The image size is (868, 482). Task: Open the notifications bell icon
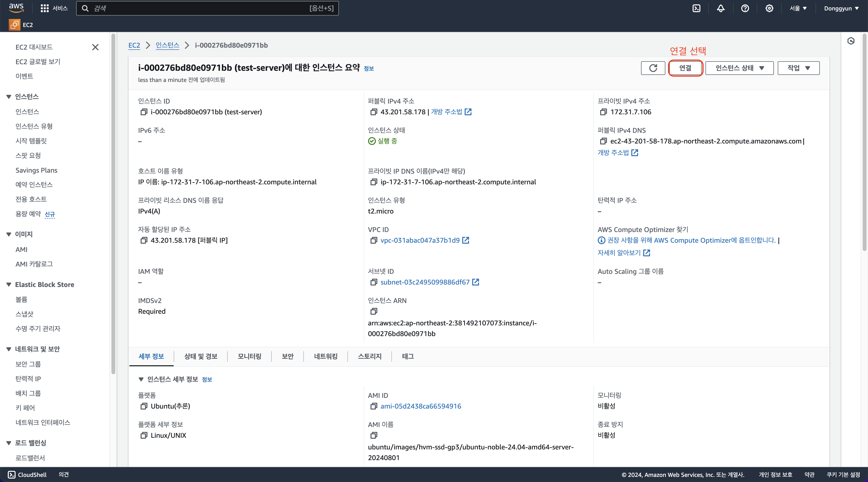click(x=720, y=9)
